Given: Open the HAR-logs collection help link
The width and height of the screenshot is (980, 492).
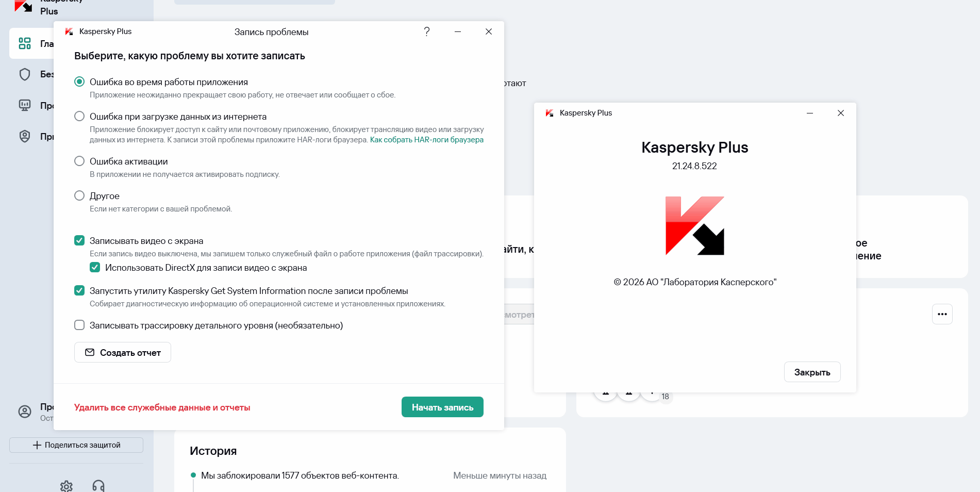Looking at the screenshot, I should coord(426,140).
